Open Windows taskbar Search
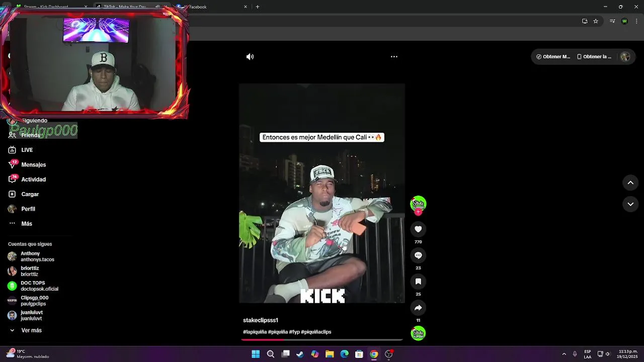 pos(271,354)
